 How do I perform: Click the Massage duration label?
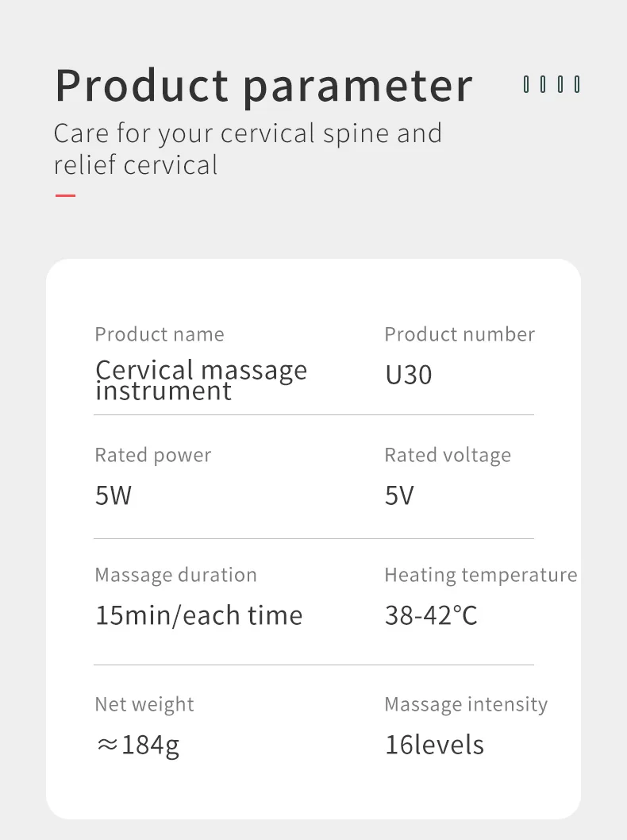pos(175,575)
